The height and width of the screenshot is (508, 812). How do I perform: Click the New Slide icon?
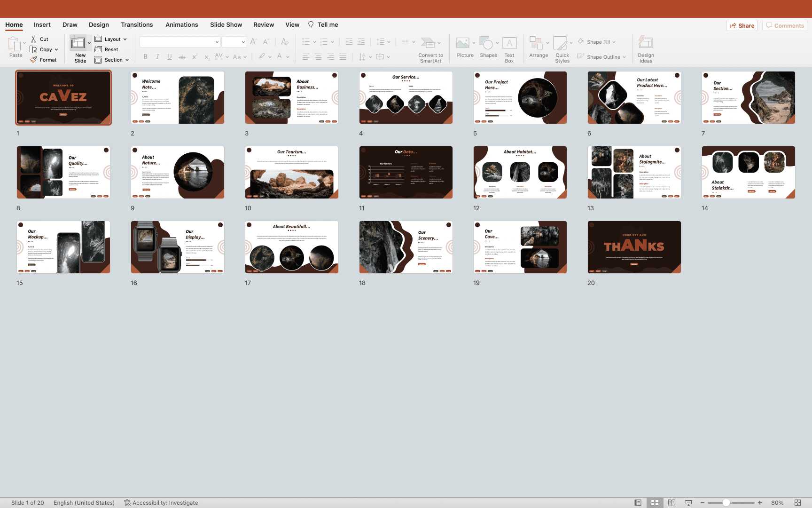[78, 44]
